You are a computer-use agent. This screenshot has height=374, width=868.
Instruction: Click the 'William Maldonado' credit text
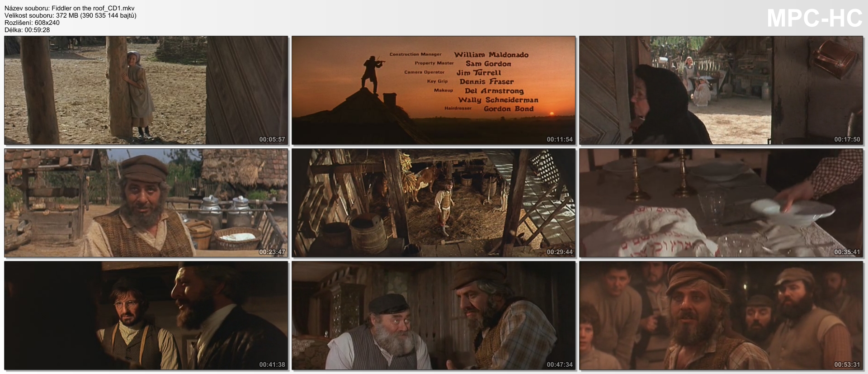491,55
